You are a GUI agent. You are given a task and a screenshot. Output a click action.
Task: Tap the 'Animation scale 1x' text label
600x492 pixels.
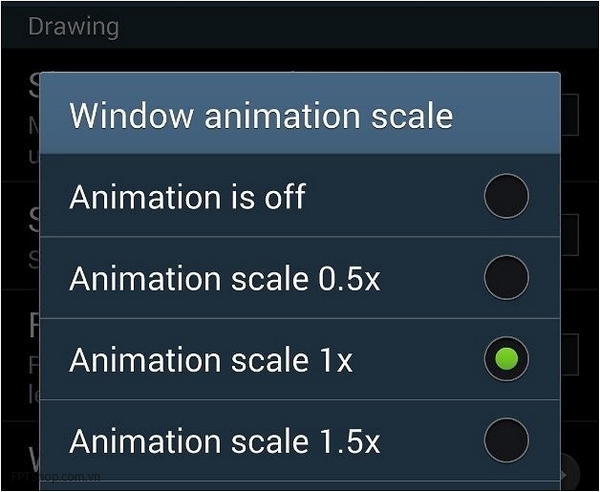[211, 360]
